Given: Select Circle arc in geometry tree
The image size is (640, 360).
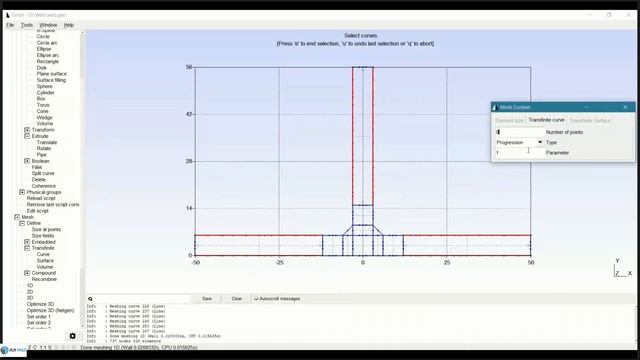Looking at the screenshot, I should tap(47, 43).
